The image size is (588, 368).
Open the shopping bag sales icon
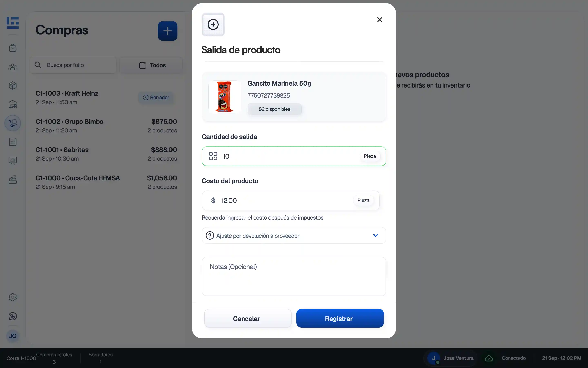pos(13,48)
